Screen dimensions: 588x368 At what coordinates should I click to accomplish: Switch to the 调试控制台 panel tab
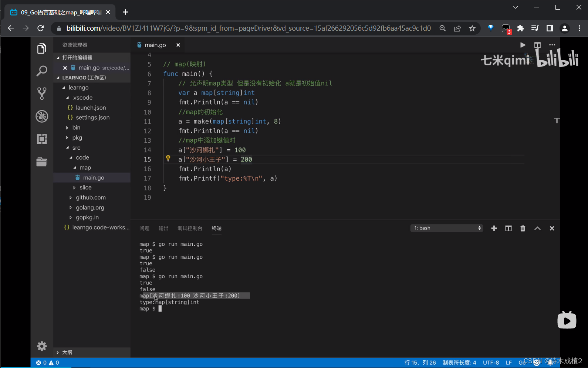(190, 228)
